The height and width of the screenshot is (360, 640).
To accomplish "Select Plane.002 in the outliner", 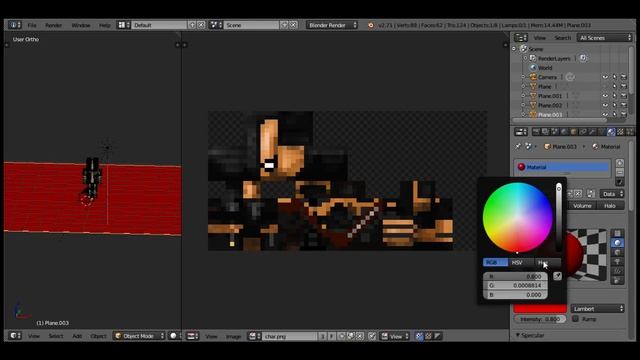I will coord(549,105).
